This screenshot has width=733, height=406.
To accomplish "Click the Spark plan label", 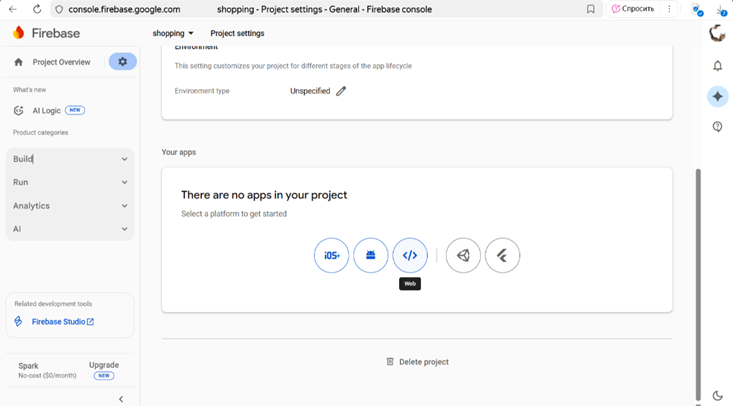I will (28, 366).
